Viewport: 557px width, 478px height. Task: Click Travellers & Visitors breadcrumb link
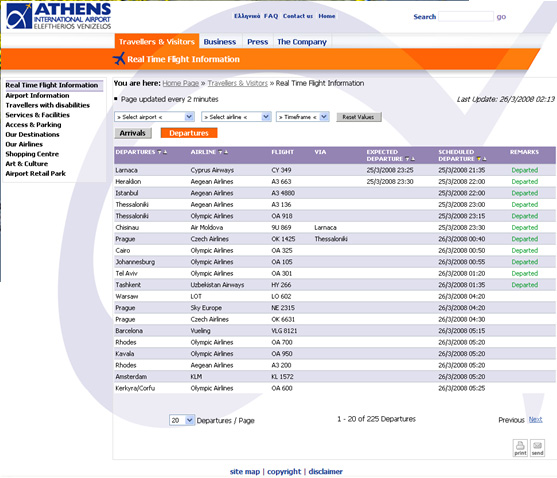[238, 83]
